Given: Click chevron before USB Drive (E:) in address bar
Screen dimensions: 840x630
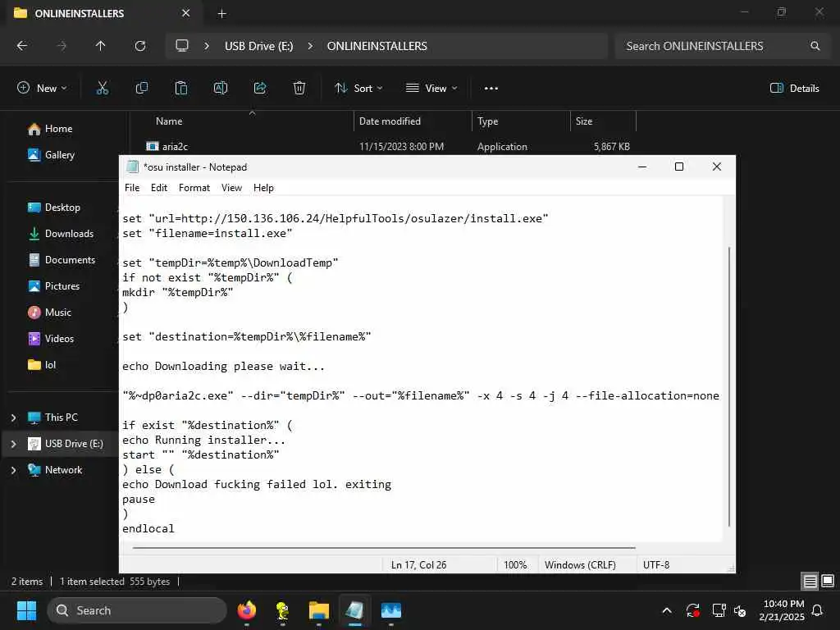Looking at the screenshot, I should 207,46.
